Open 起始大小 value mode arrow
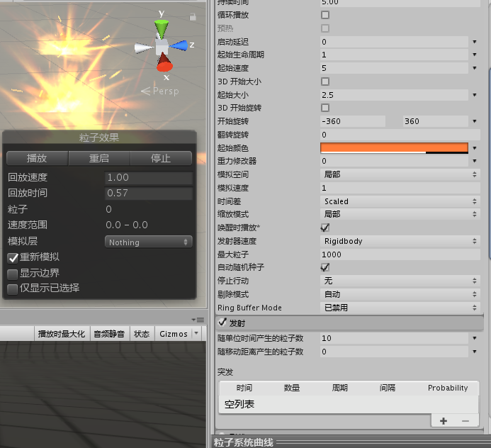The height and width of the screenshot is (448, 491). [x=475, y=95]
